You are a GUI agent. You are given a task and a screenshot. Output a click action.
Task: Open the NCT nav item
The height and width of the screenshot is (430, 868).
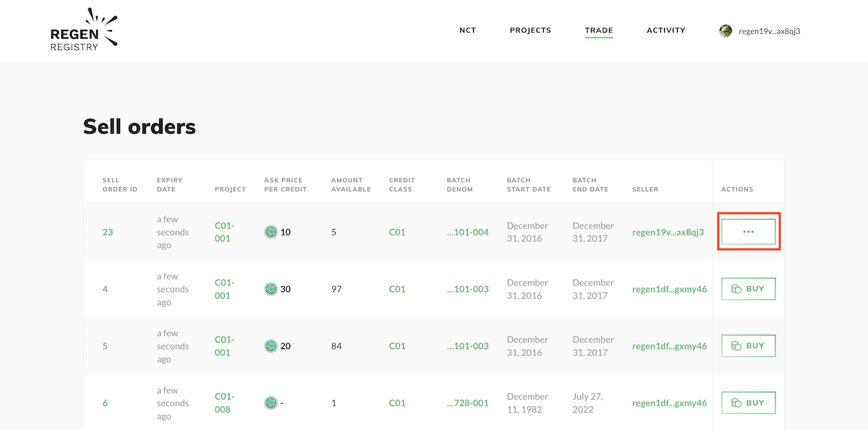[467, 30]
